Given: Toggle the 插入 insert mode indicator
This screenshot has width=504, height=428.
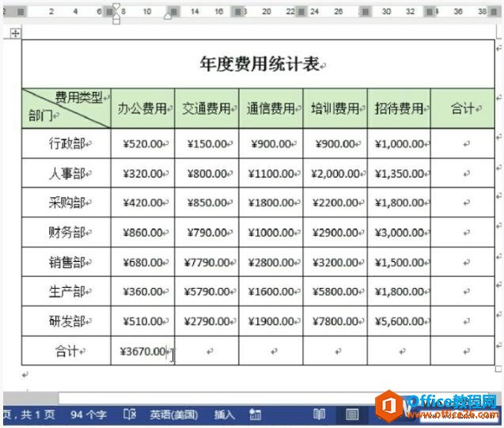Looking at the screenshot, I should 225,415.
